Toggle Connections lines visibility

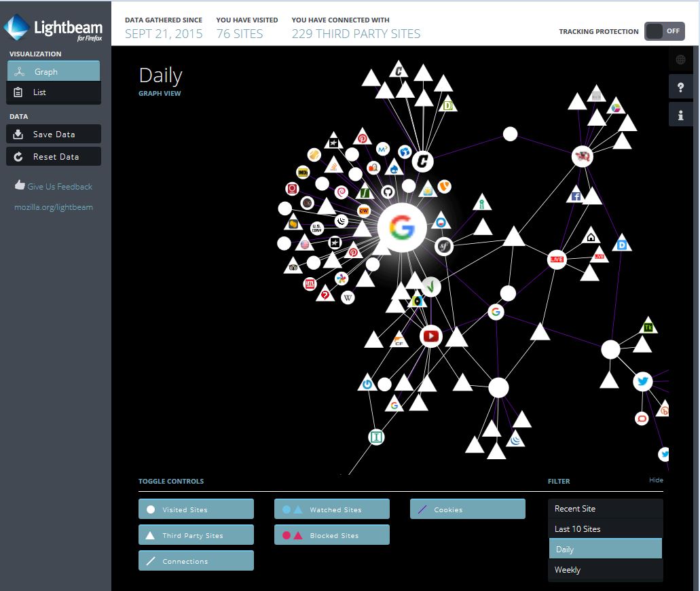196,560
